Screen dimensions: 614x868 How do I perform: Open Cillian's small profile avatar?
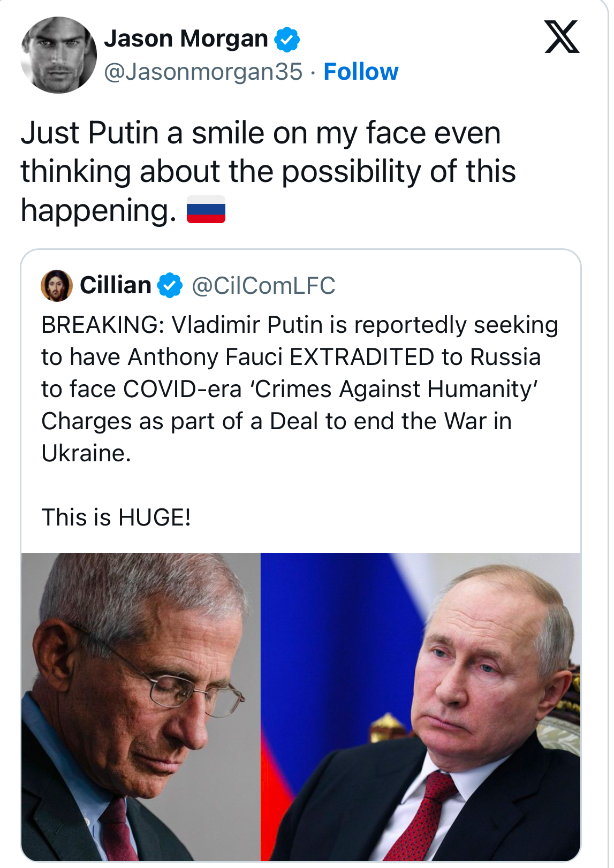pyautogui.click(x=56, y=285)
